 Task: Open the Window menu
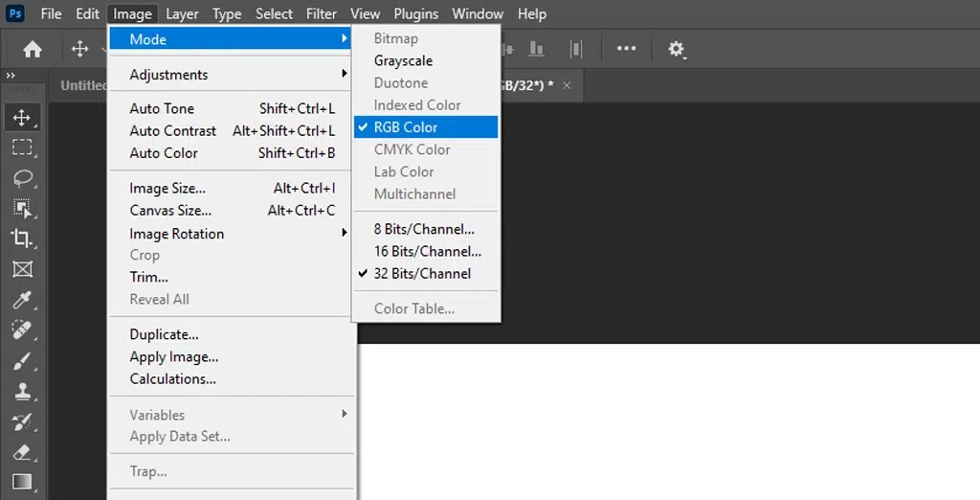[478, 13]
